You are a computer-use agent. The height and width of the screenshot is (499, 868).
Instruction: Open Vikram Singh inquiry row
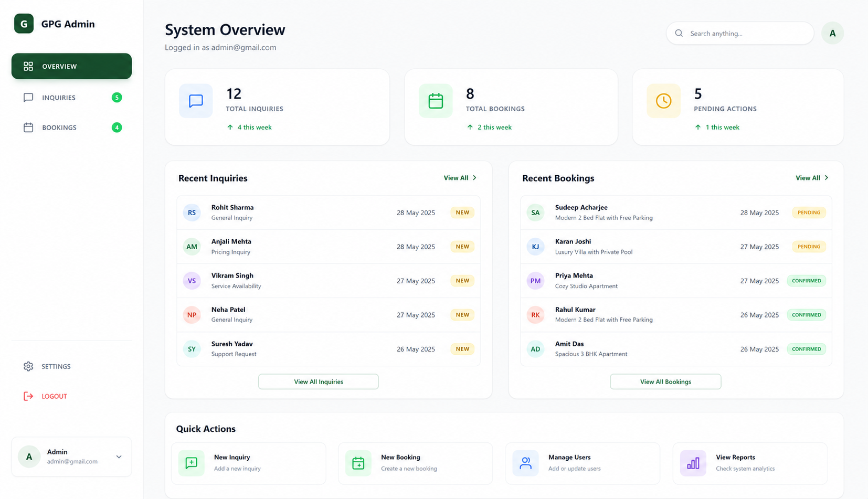[329, 281]
